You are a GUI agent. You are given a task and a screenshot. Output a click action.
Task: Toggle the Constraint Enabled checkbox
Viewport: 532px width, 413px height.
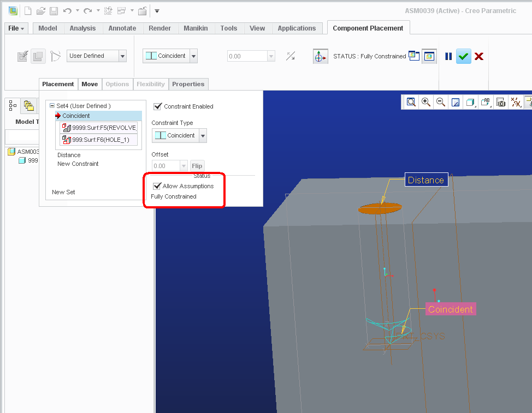click(157, 106)
